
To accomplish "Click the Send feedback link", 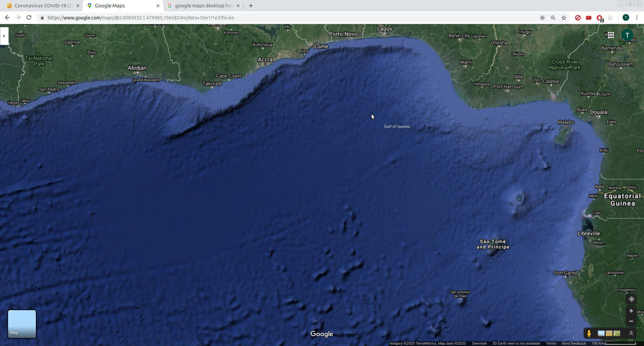I will pyautogui.click(x=574, y=343).
